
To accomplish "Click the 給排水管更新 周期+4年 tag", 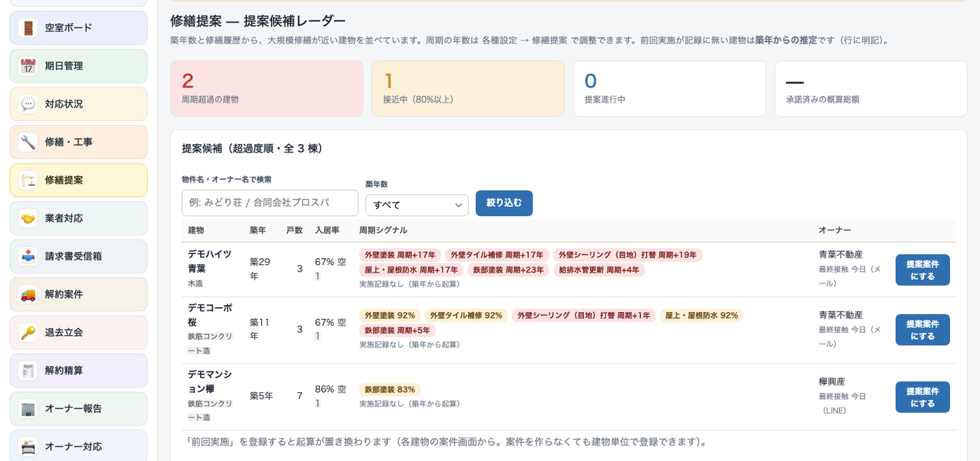I will (x=599, y=270).
